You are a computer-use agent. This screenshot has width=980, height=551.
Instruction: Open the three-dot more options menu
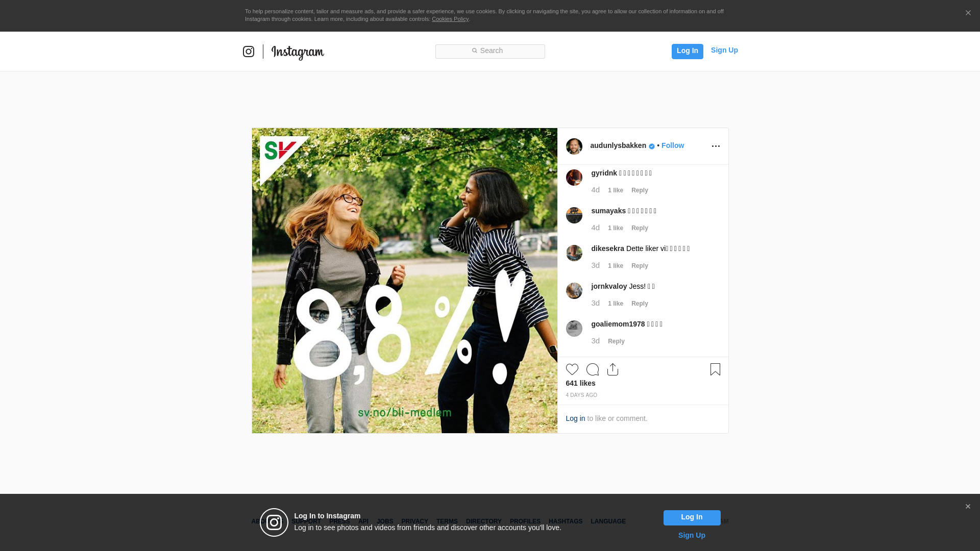click(x=716, y=146)
